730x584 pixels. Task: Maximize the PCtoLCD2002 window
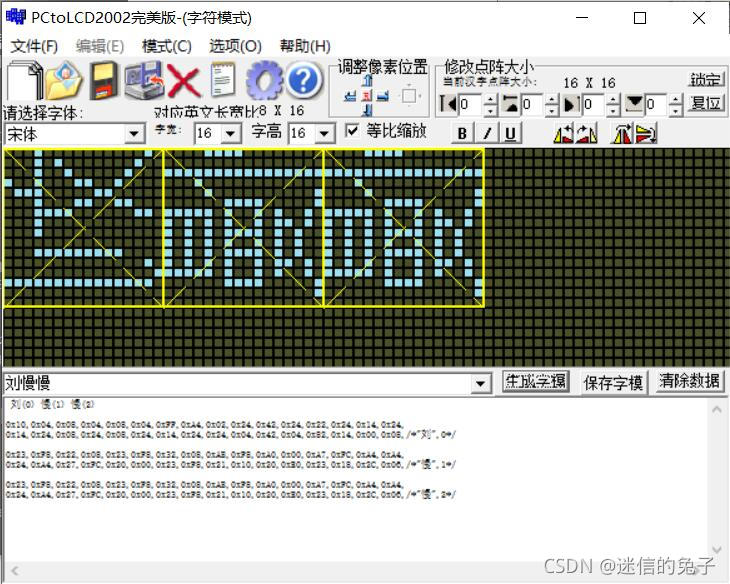640,18
